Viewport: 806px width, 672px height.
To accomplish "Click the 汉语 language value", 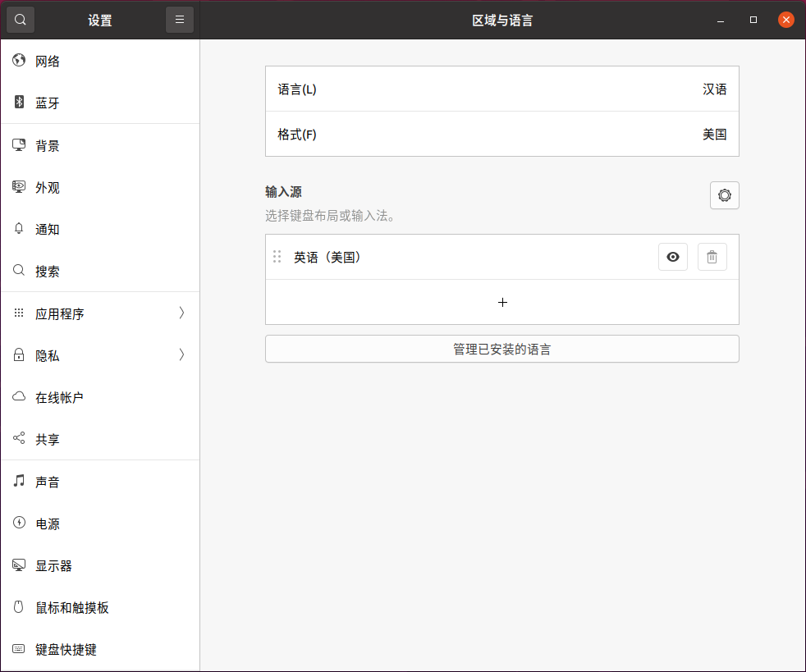I will click(x=715, y=89).
